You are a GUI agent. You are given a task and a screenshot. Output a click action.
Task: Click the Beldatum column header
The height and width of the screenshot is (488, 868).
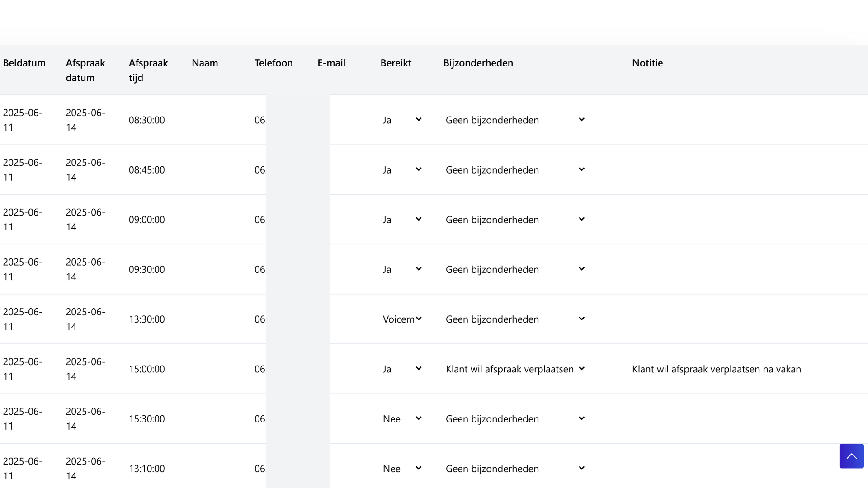(x=24, y=63)
